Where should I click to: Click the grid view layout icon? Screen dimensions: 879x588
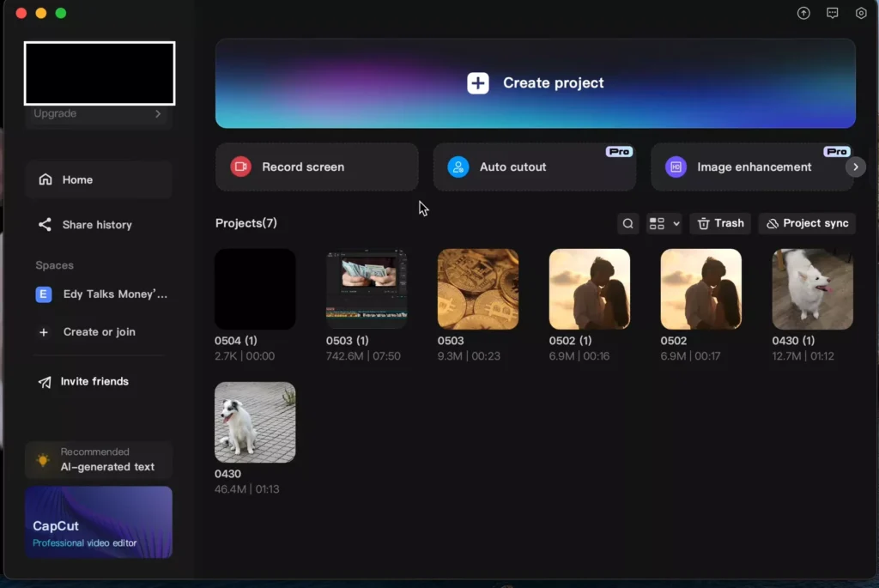657,223
